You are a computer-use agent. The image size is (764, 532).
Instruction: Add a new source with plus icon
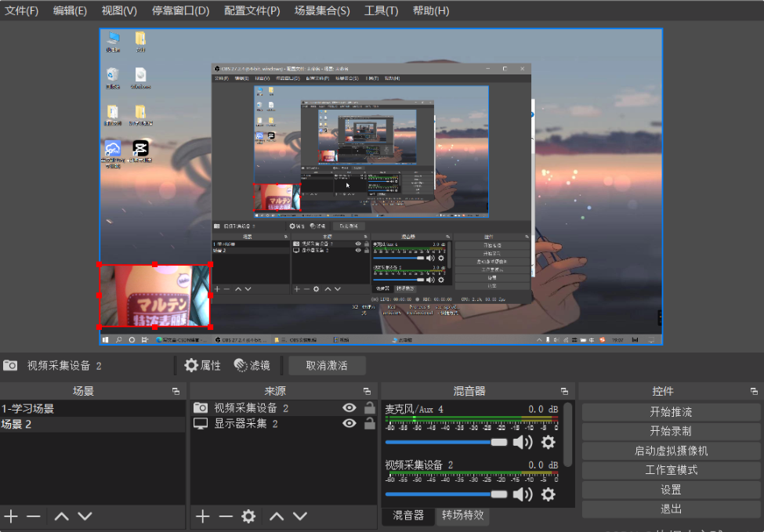click(203, 516)
